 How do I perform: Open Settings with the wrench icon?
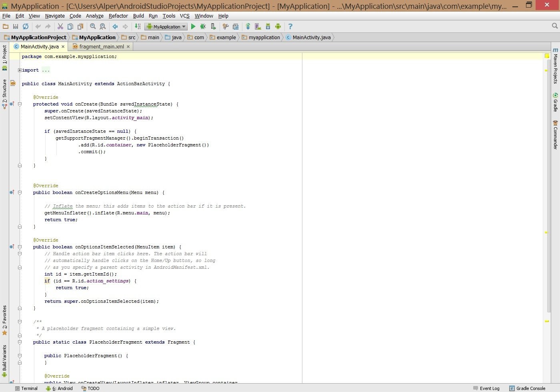226,26
